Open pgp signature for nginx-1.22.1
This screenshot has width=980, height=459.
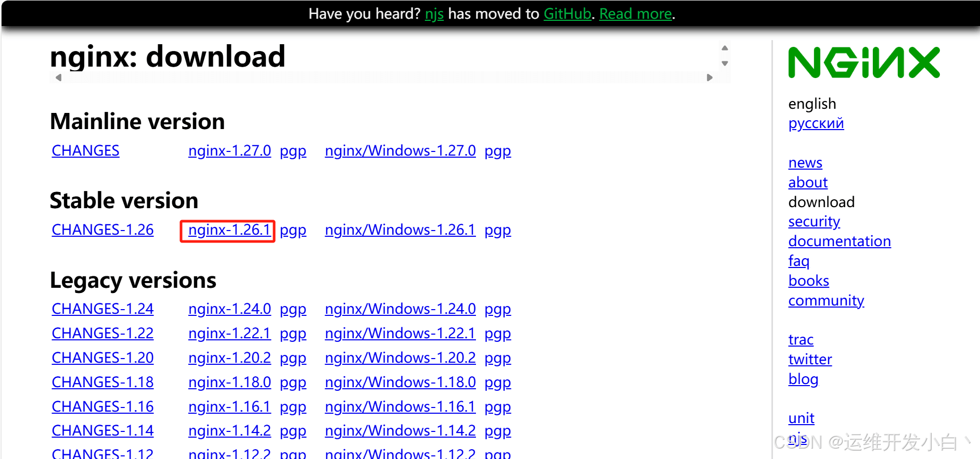[x=293, y=334]
